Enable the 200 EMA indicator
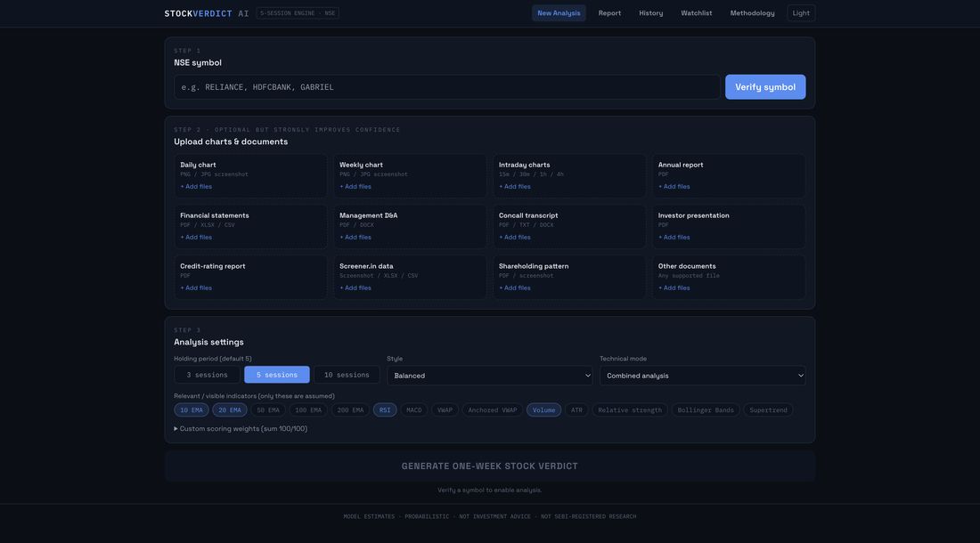Screen dimensions: 980x543 [350, 410]
